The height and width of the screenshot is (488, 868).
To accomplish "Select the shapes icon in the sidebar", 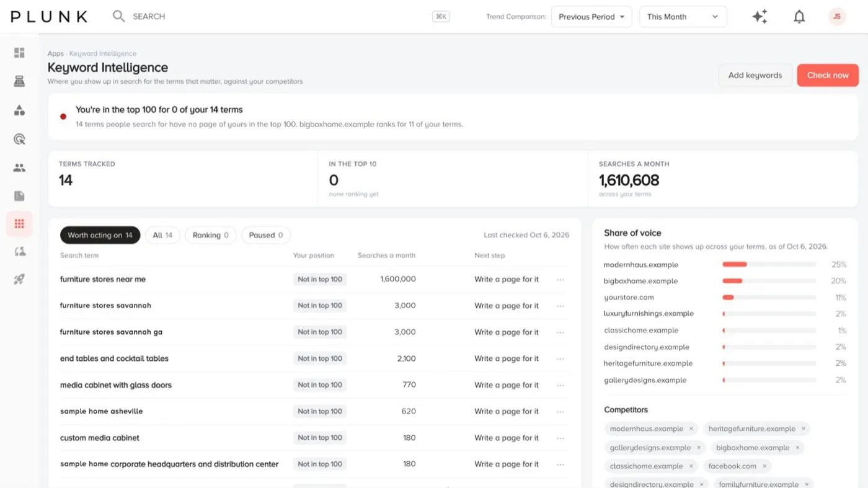I will [x=19, y=110].
